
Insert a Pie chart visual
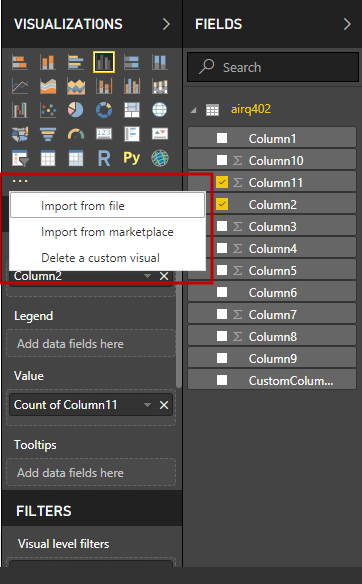[x=76, y=110]
